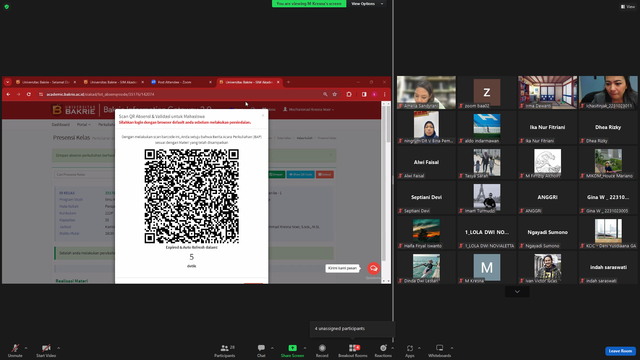Open the Mochammad Kresna Noer user menu
The image size is (640, 360).
pos(309,109)
